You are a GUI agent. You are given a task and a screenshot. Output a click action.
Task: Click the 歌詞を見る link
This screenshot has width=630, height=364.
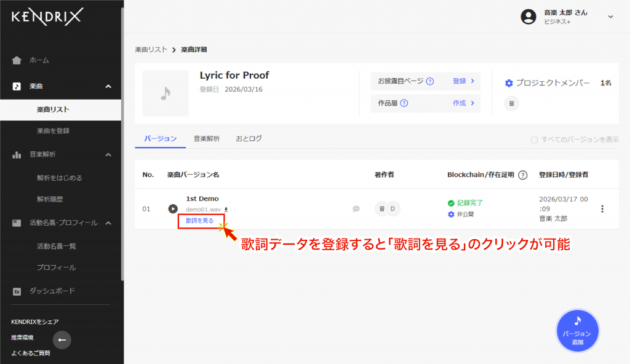(200, 220)
